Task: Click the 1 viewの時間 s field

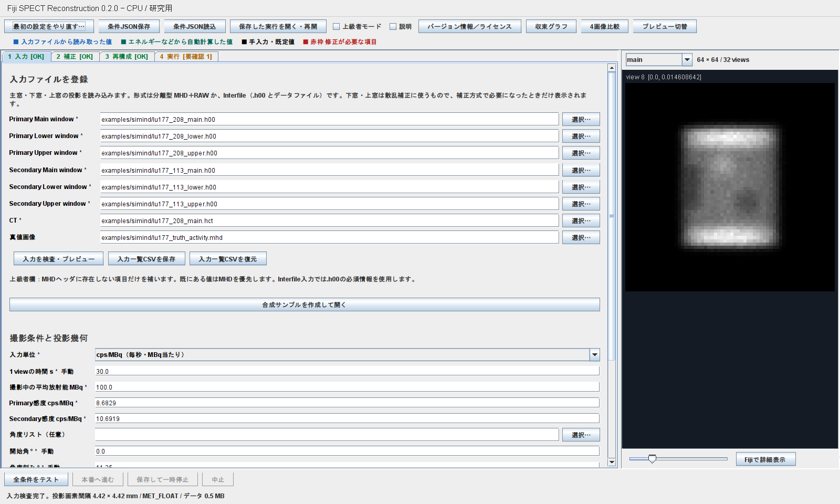Action: [347, 371]
